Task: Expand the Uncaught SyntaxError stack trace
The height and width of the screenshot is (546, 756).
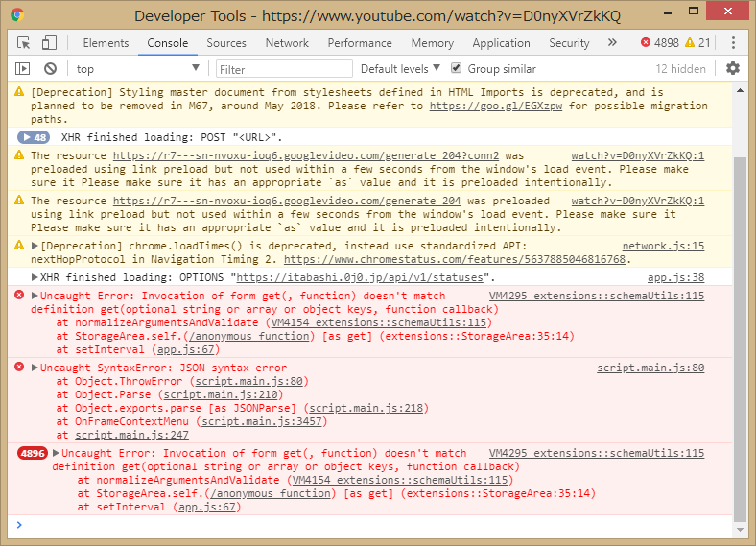Action: (35, 368)
